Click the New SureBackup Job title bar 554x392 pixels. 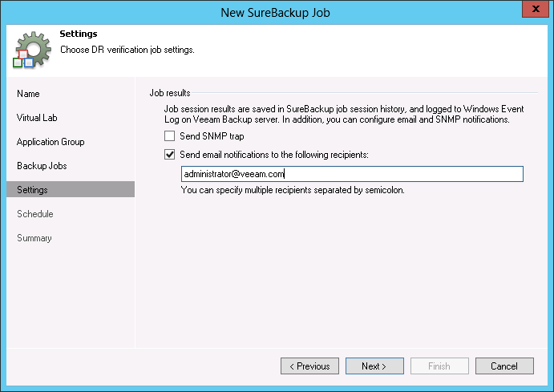pos(277,11)
